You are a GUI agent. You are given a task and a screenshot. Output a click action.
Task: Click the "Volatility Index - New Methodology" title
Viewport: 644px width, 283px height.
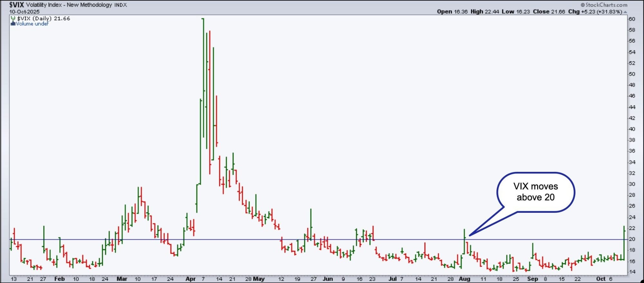point(69,5)
